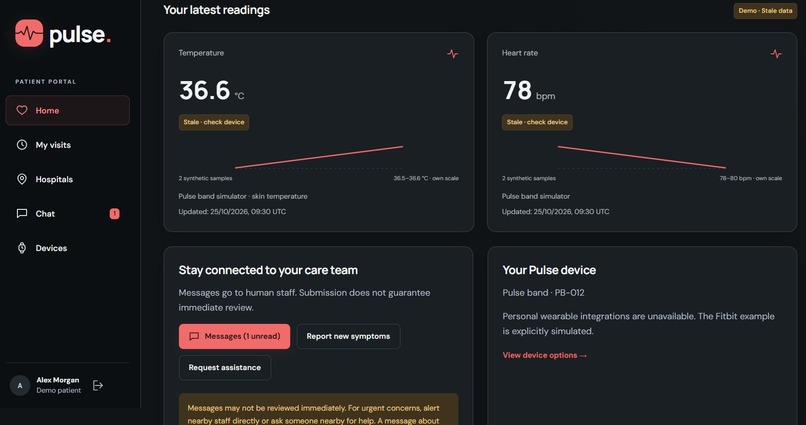
Task: Open the Home menu item
Action: 67,110
